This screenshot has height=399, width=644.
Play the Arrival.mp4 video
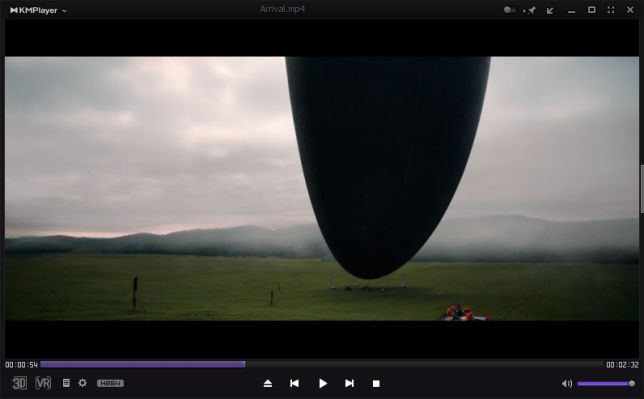pos(323,383)
